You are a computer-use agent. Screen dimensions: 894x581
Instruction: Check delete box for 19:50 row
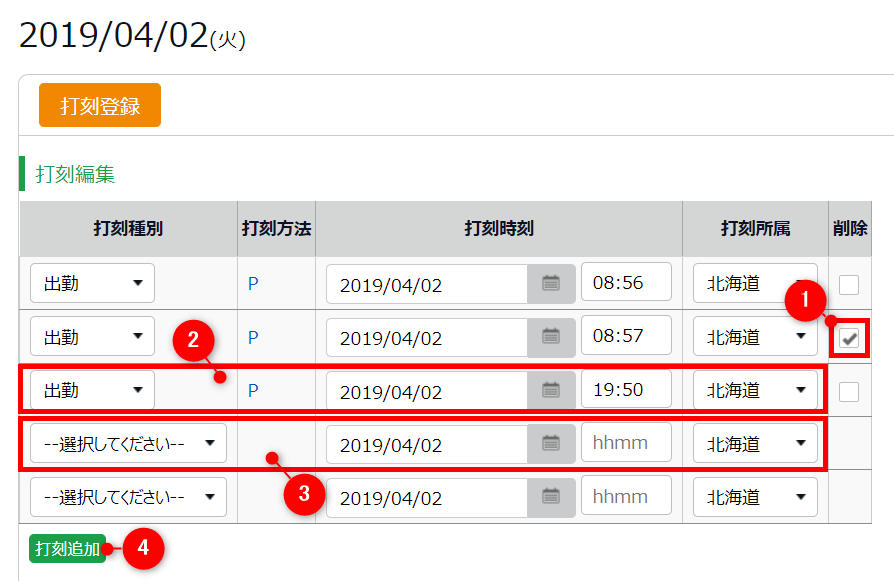point(849,391)
